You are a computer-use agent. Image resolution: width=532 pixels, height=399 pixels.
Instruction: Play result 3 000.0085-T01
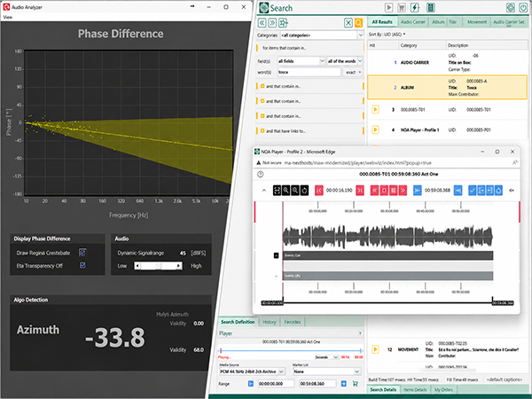click(375, 110)
